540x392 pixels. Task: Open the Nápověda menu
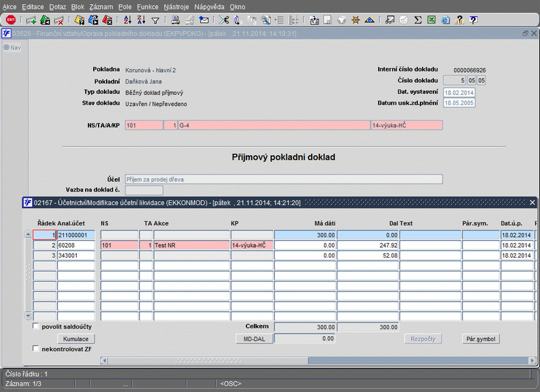pos(209,7)
